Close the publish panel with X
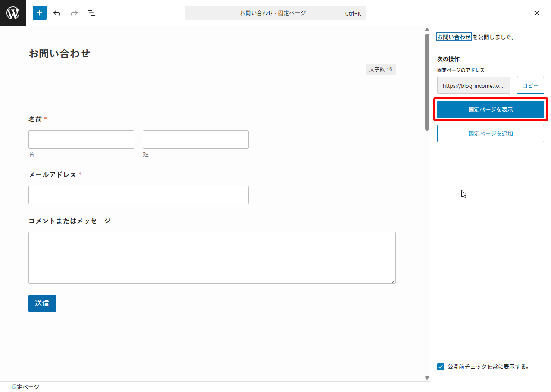Image resolution: width=551 pixels, height=392 pixels. pyautogui.click(x=537, y=13)
